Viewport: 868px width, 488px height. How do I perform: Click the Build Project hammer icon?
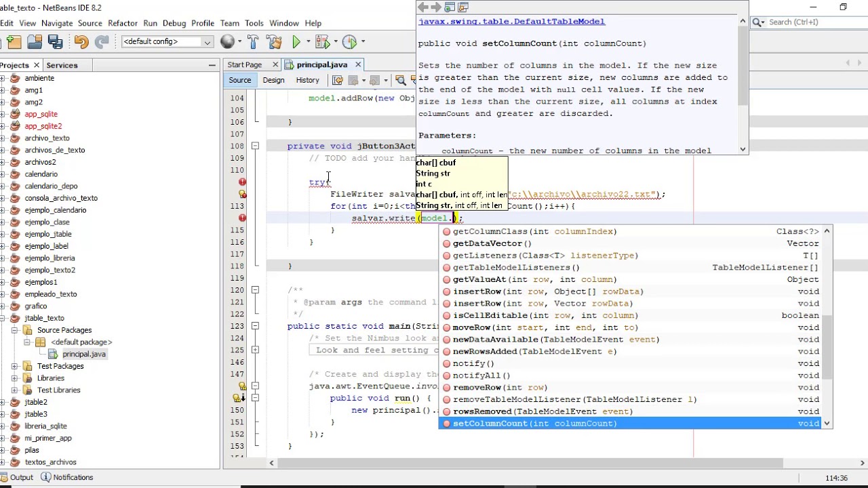(x=254, y=42)
